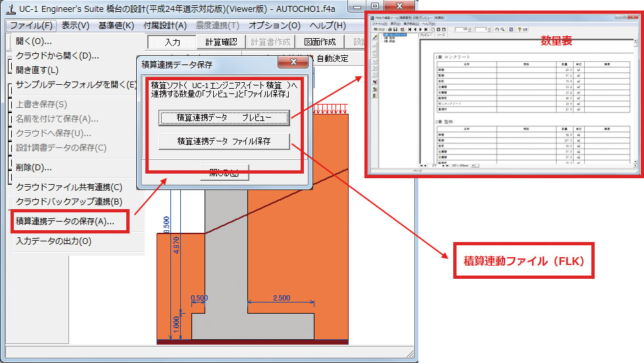Select 3章 鉄筋 tree item in preview
The width and height of the screenshot is (644, 363).
[x=389, y=41]
